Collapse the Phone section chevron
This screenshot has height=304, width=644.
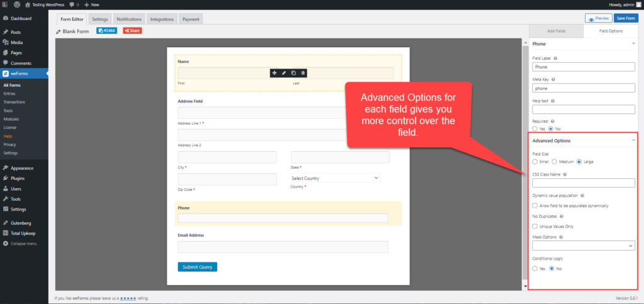click(x=633, y=43)
